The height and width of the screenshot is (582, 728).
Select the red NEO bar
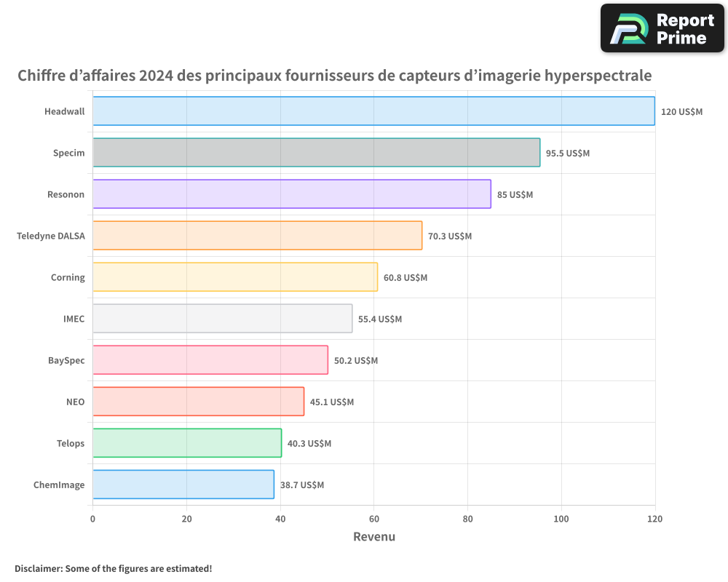tap(198, 402)
